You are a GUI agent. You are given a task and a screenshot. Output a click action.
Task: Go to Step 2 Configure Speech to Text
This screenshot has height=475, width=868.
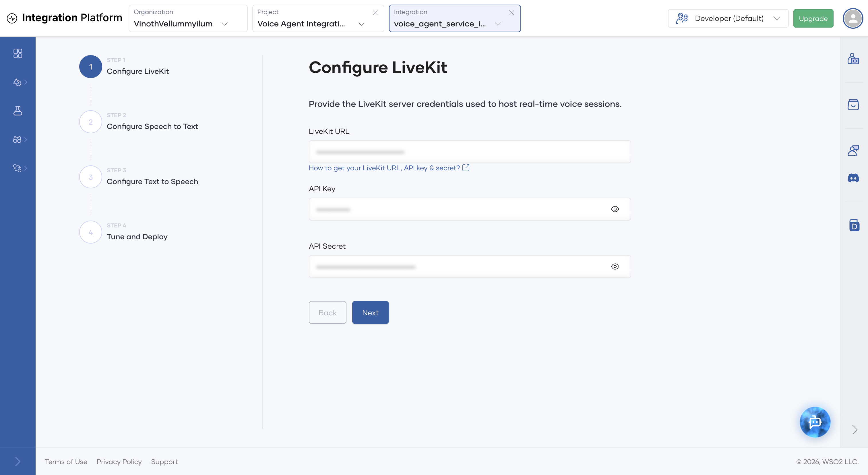pos(138,122)
